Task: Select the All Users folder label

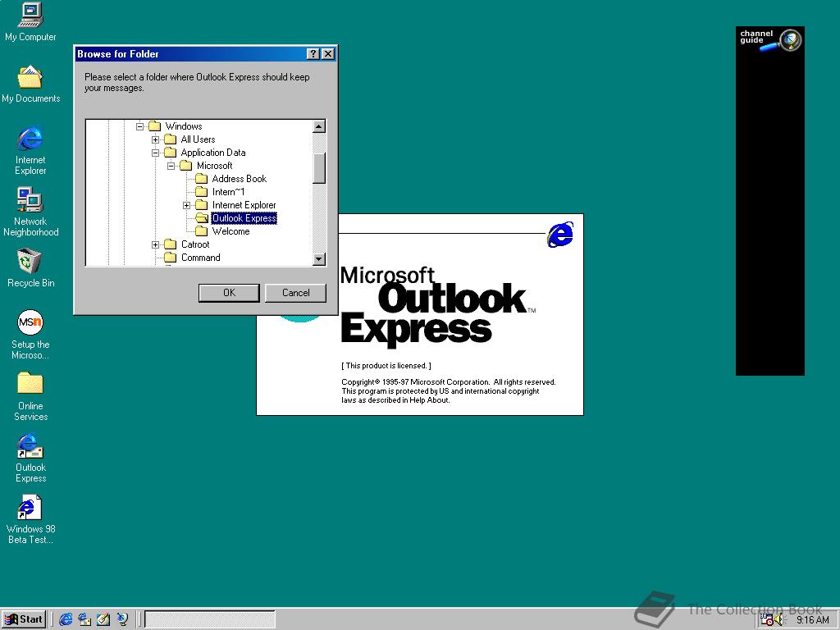Action: [x=198, y=139]
